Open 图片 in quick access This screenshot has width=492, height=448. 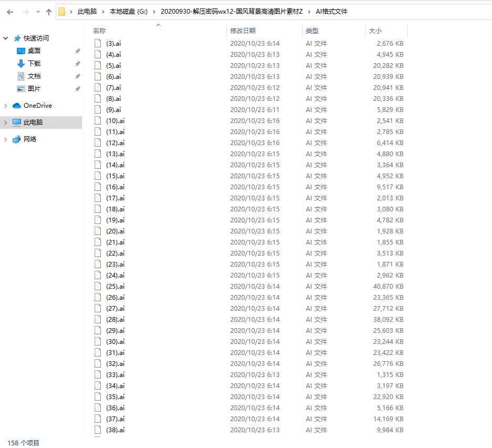tap(34, 88)
